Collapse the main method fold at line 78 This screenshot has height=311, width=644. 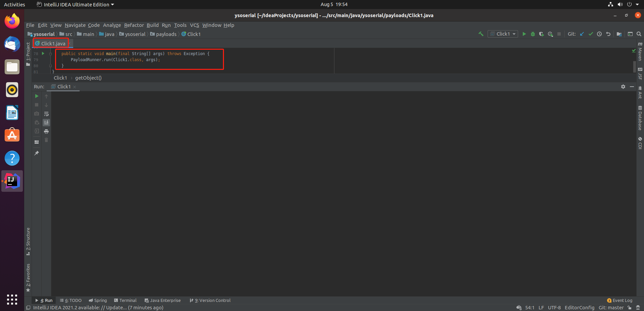[50, 54]
